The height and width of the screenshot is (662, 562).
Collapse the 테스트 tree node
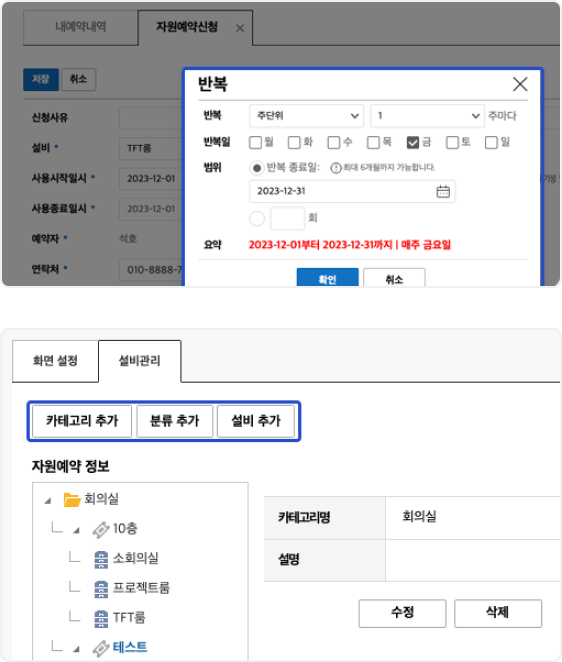(76, 649)
